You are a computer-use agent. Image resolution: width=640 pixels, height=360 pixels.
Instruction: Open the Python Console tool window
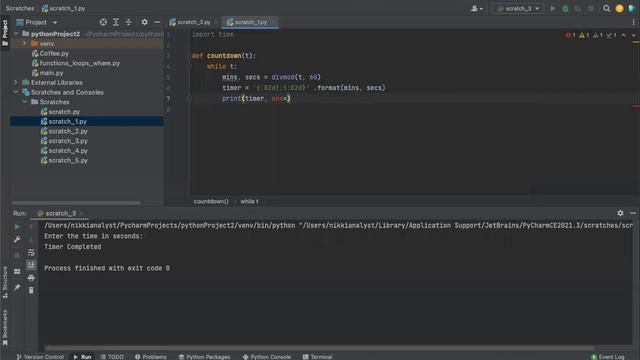(267, 357)
